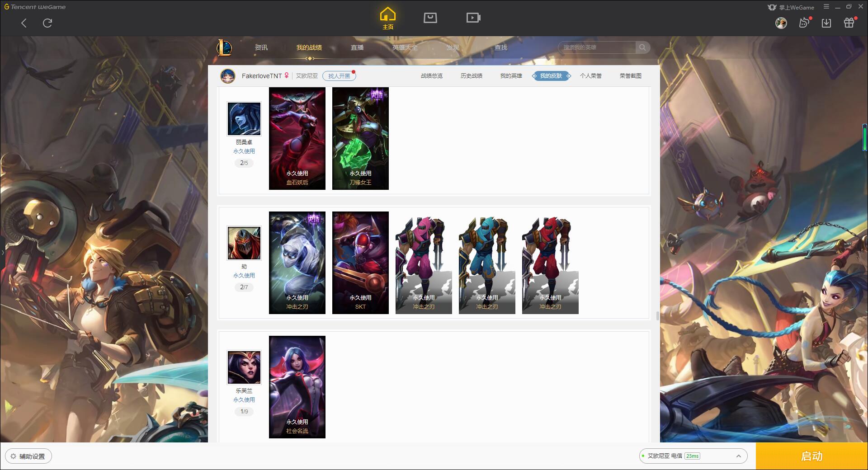Click the search my heroes field
The image size is (868, 470).
point(597,47)
